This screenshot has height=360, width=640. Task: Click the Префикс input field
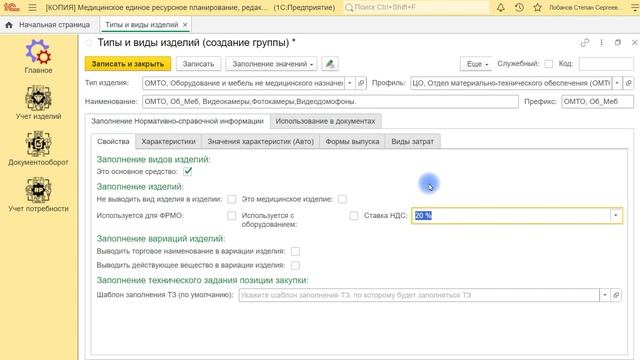point(598,102)
